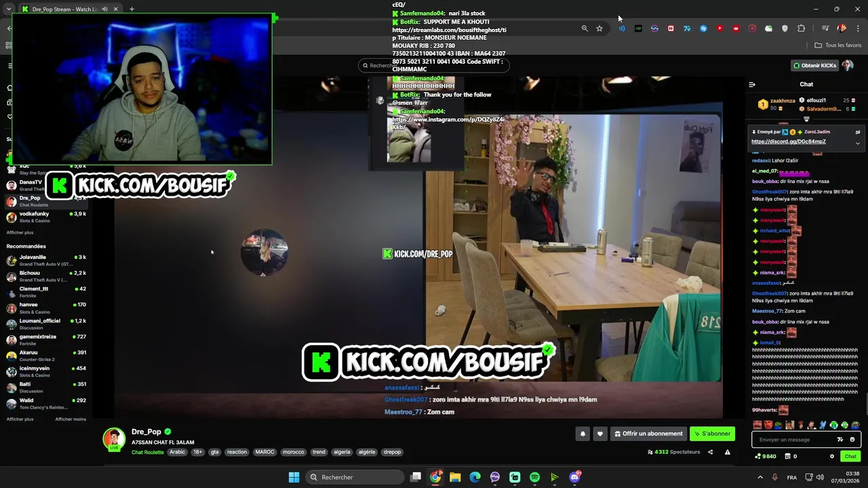
Task: Open hanvee channel in sidebar
Action: pos(46,308)
